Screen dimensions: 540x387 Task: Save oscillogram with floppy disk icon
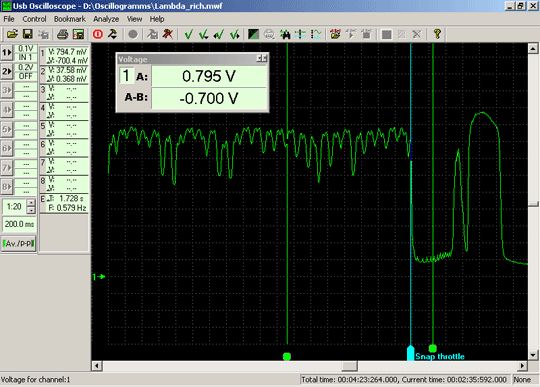[28, 34]
